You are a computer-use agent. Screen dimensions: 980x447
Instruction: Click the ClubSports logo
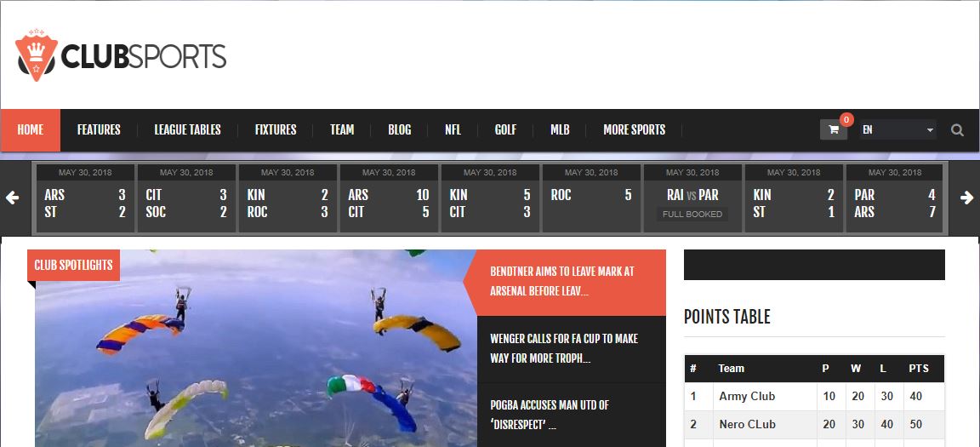tap(121, 55)
